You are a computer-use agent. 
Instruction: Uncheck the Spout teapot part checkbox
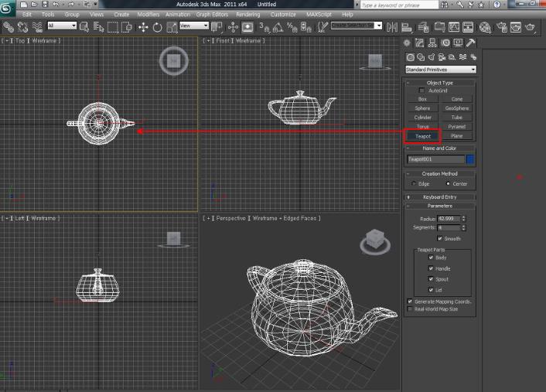pos(431,279)
